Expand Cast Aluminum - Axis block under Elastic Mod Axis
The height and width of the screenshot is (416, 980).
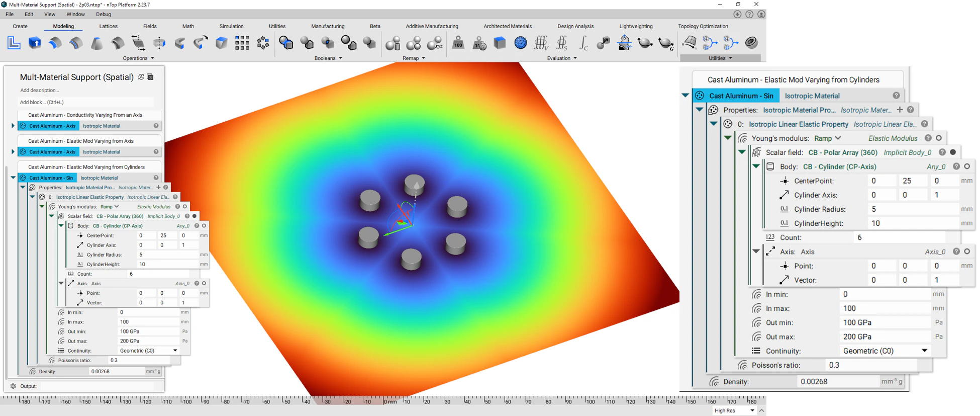pos(13,151)
